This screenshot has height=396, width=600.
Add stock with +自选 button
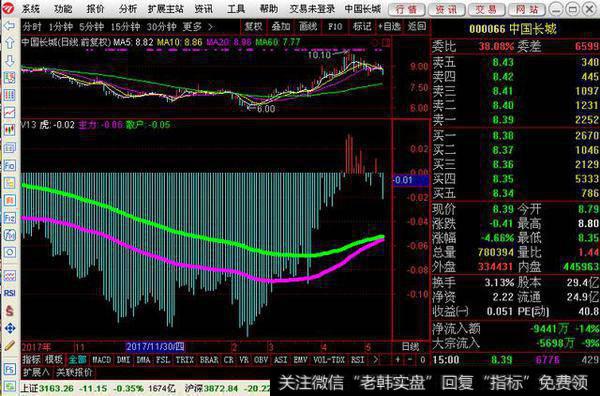point(390,26)
